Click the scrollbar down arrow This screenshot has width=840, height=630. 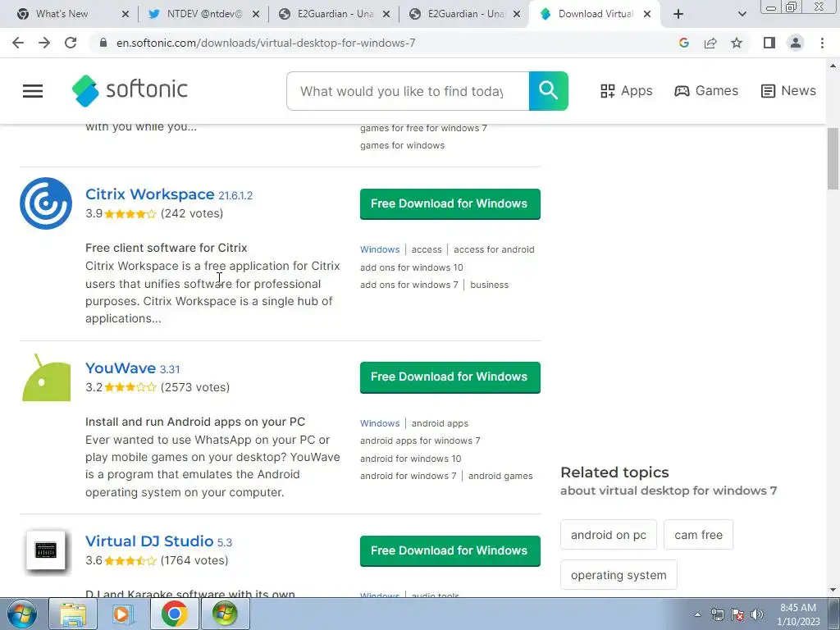[x=833, y=591]
